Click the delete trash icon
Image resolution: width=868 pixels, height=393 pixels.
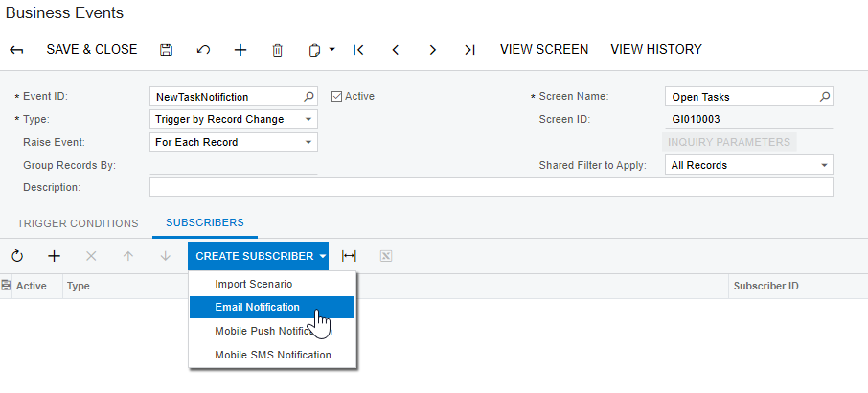(278, 50)
